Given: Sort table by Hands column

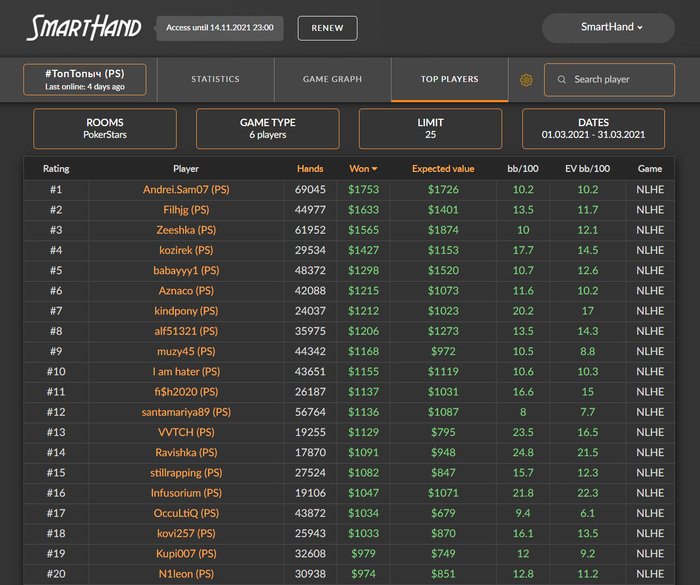Looking at the screenshot, I should point(310,169).
